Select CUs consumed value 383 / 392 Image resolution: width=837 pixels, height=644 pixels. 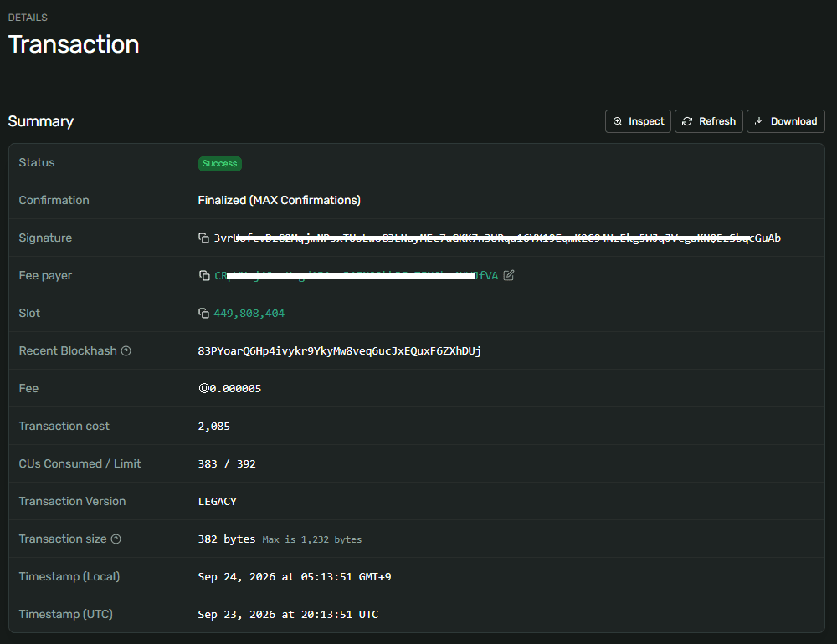tap(227, 463)
